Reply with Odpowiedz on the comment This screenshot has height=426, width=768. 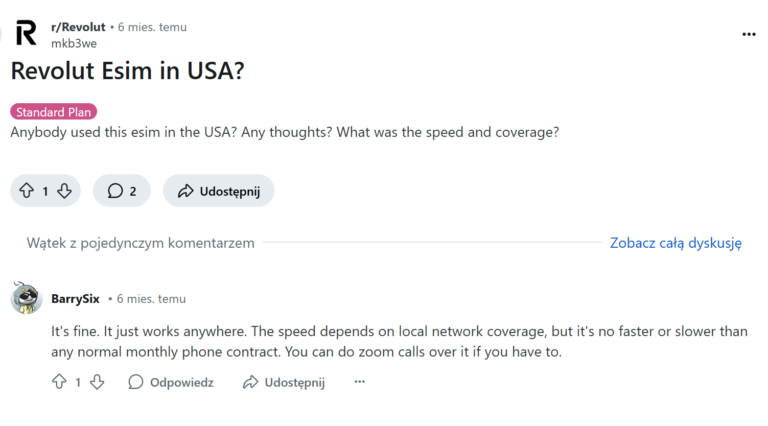tap(171, 382)
